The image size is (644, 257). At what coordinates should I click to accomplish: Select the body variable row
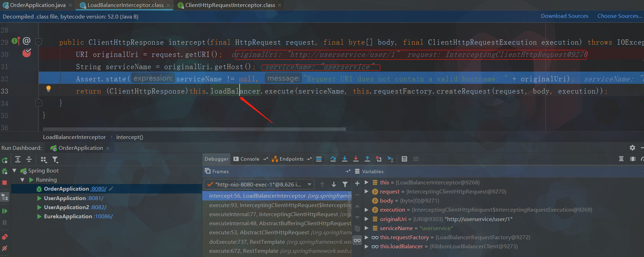[503, 200]
